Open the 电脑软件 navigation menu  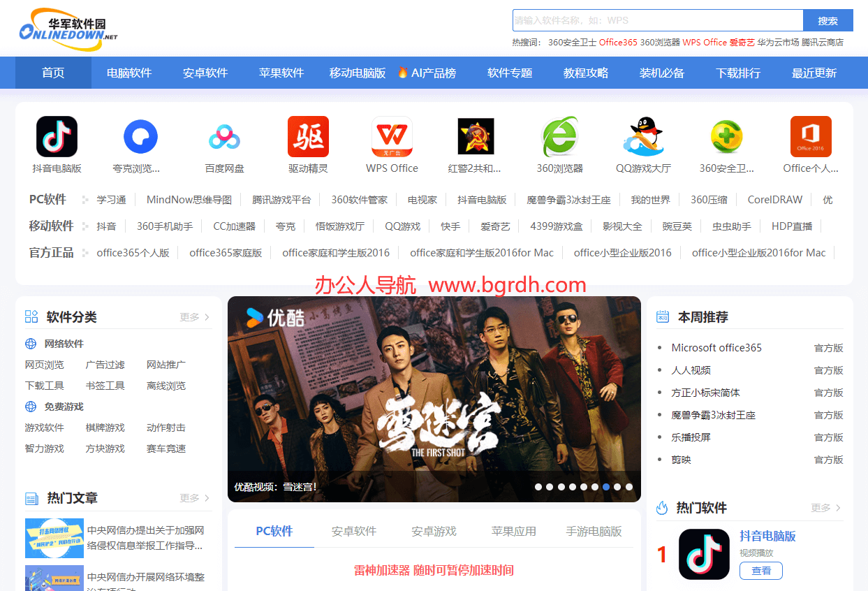pyautogui.click(x=129, y=73)
